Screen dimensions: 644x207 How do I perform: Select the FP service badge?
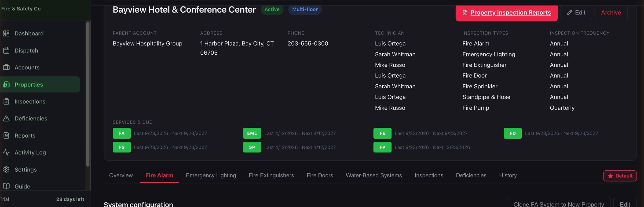tap(382, 147)
